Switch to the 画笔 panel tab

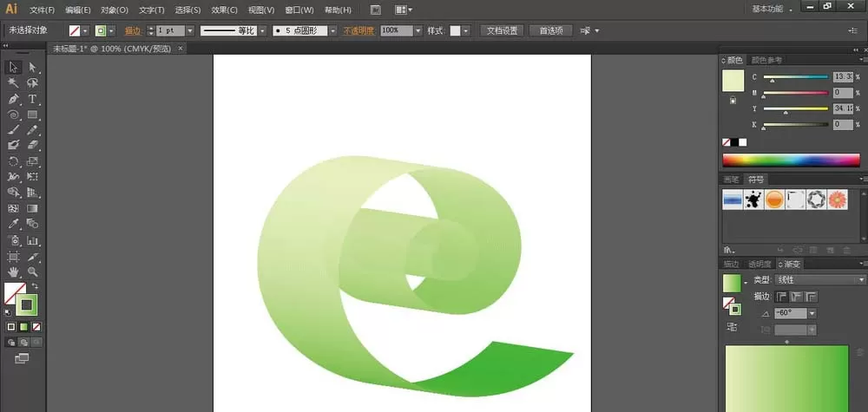click(x=731, y=180)
